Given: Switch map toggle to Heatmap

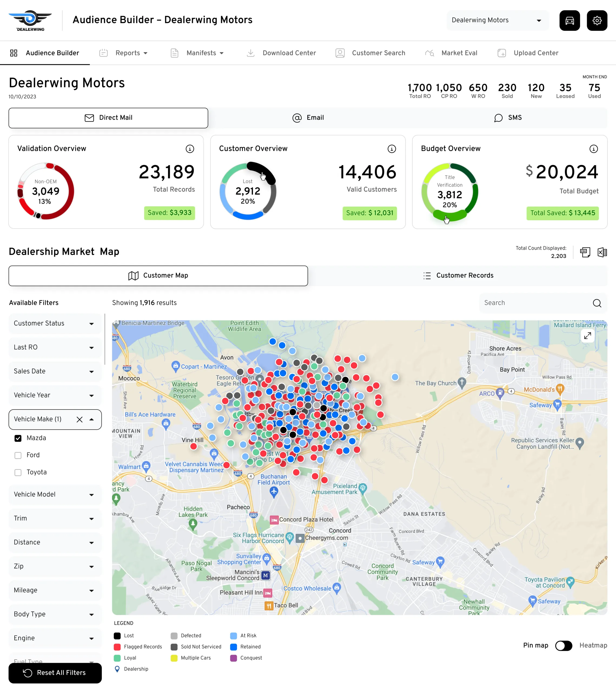Looking at the screenshot, I should pos(564,646).
